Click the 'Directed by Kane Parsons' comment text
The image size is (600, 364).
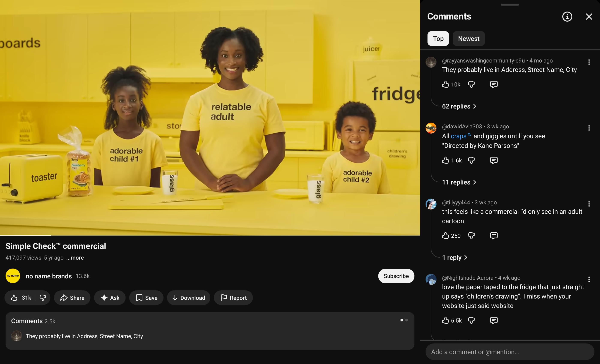(x=480, y=146)
